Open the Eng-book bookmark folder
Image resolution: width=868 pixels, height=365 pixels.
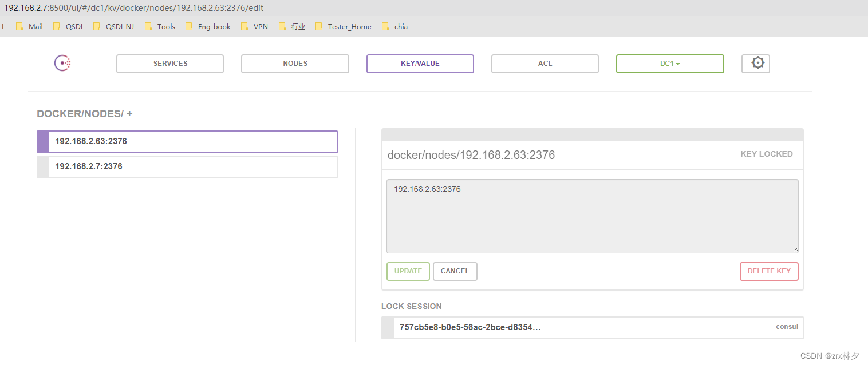tap(208, 26)
